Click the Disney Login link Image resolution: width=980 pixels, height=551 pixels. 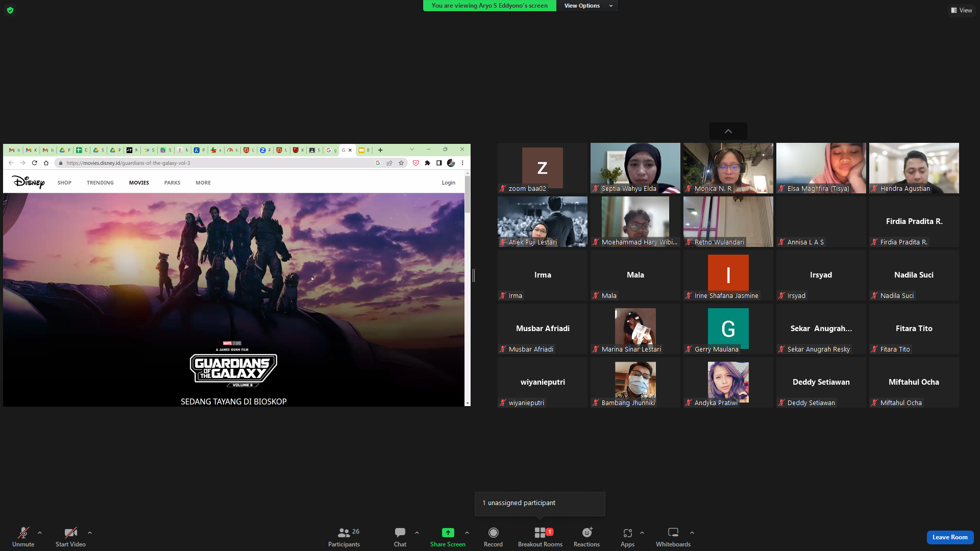[x=449, y=183]
